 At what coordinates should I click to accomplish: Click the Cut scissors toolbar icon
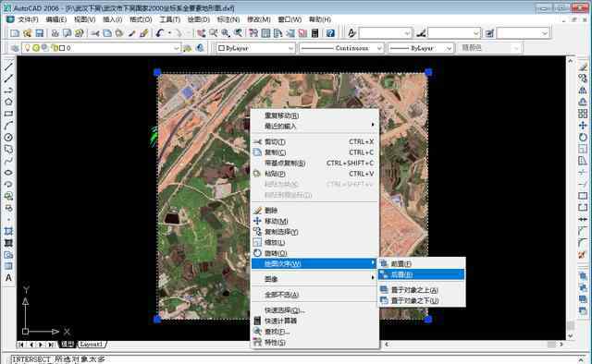click(95, 33)
